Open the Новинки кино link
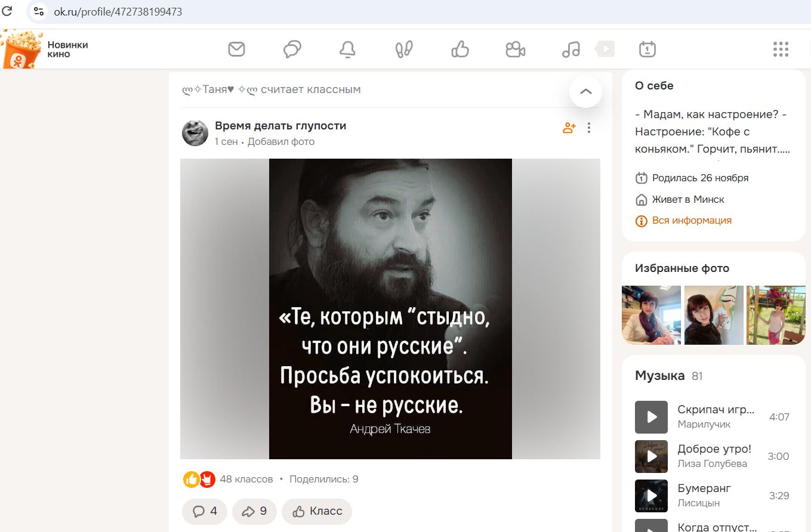This screenshot has width=811, height=532. 67,50
